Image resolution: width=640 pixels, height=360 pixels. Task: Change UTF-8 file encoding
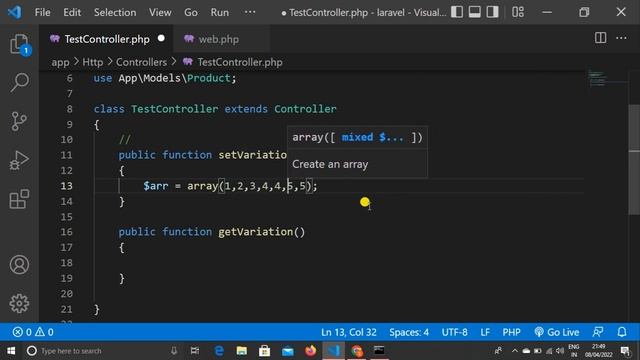coord(454,332)
